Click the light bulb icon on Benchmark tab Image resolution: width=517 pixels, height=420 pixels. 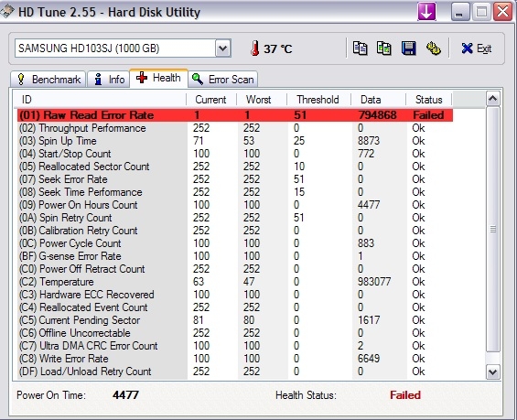click(21, 80)
